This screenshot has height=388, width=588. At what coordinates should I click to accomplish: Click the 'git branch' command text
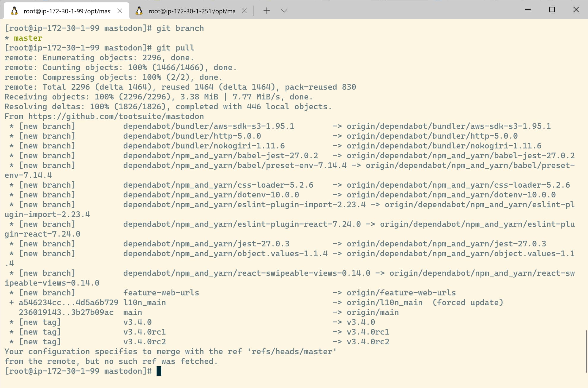[x=180, y=28]
